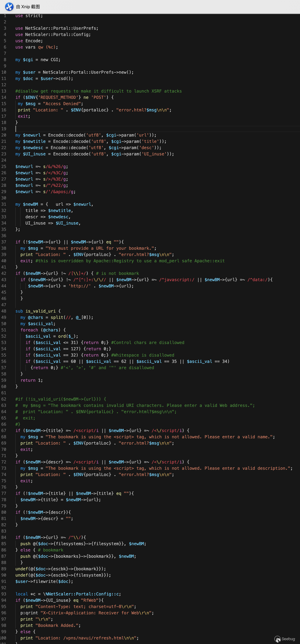Click the 'if ($newBM->{UI_inuse} eq "RfWeb"){' line
Viewport: 300px width, 644px height.
(x=60, y=600)
